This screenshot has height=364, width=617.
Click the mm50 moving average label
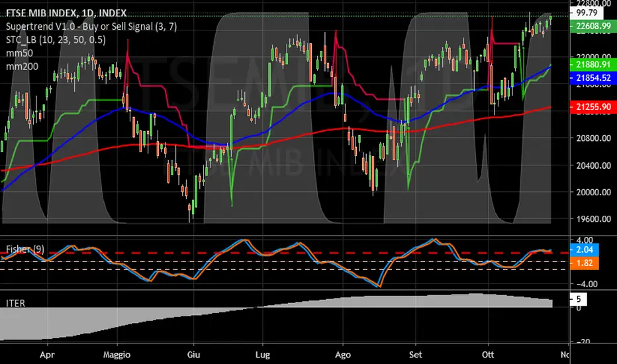click(x=19, y=53)
